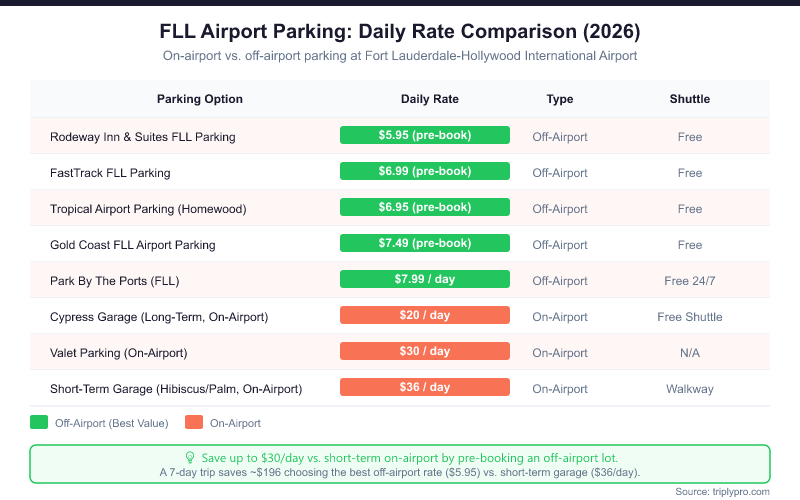Image resolution: width=800 pixels, height=500 pixels.
Task: Click the $7.49 (pre-book) rate badge
Action: (x=425, y=243)
